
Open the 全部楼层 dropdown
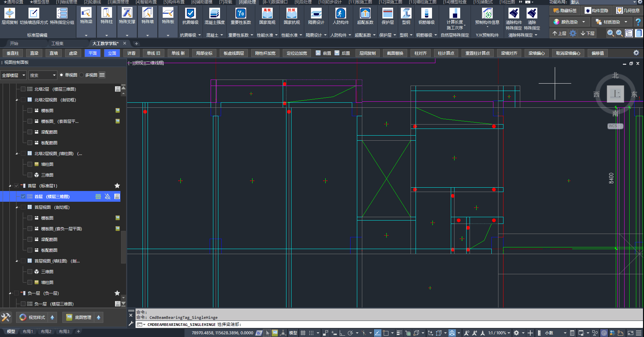click(x=13, y=75)
